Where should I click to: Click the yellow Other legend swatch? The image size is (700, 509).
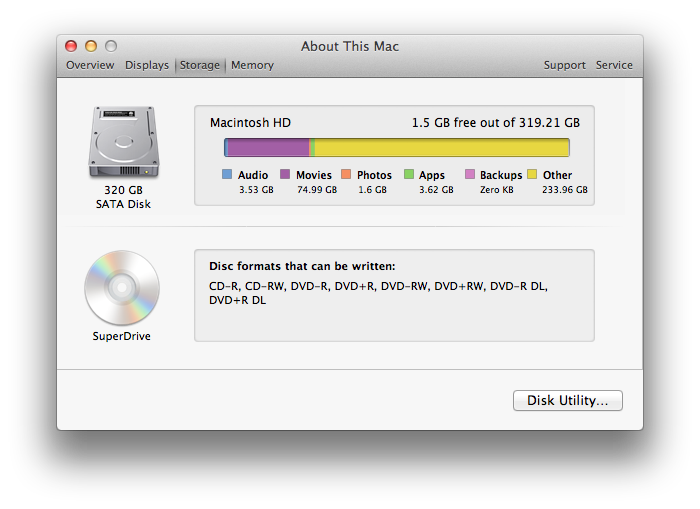(532, 175)
